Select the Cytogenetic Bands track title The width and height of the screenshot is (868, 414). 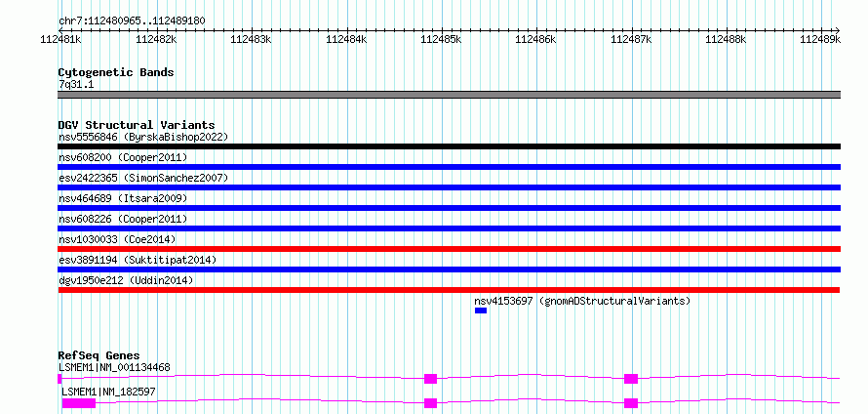point(116,72)
